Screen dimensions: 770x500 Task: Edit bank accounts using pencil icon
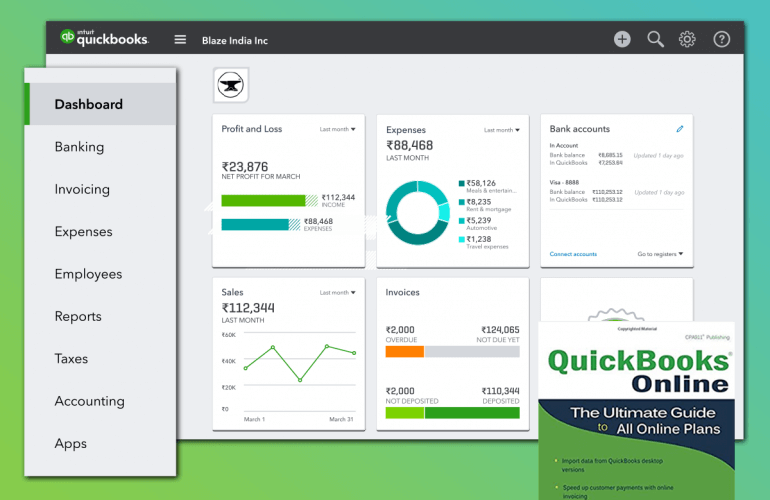(680, 129)
